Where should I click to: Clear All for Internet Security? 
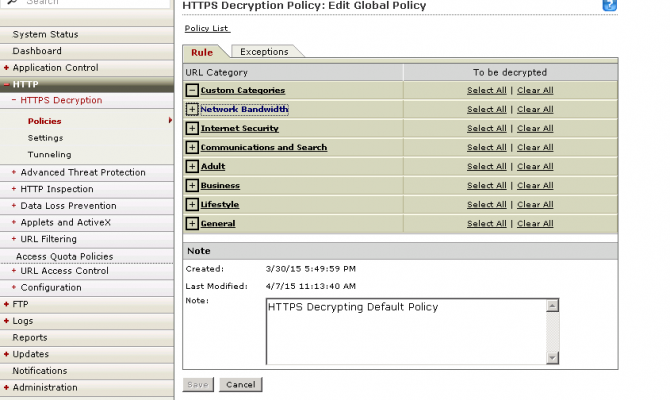tap(535, 128)
